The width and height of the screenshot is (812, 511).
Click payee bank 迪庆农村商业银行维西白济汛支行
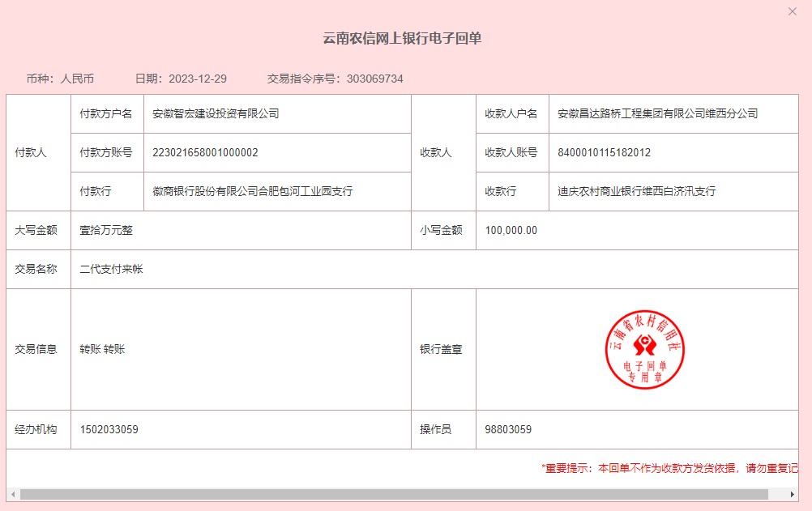636,192
